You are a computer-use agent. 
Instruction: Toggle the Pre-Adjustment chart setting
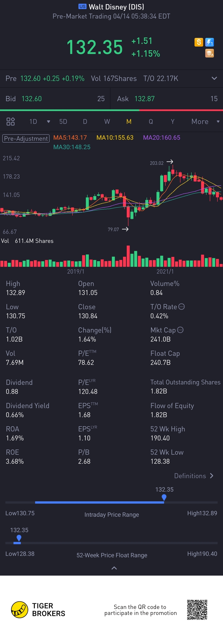[x=26, y=138]
